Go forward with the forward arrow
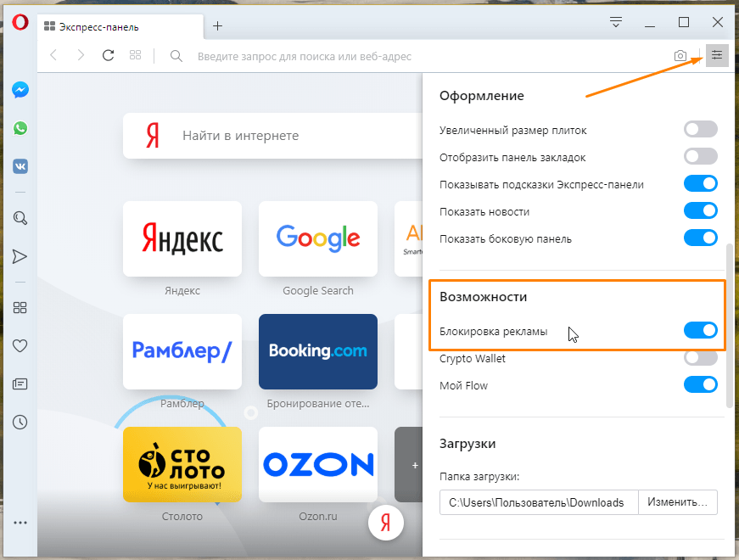This screenshot has width=739, height=560. click(81, 55)
